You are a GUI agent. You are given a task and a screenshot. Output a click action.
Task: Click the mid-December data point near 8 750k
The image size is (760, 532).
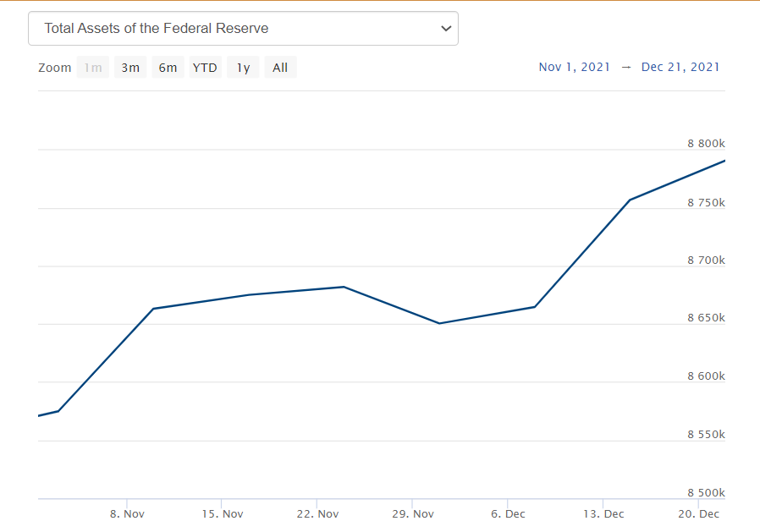[630, 200]
